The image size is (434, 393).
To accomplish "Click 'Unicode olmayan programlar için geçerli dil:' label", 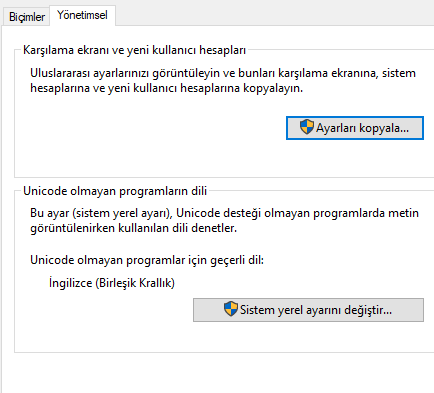I will coord(147,260).
